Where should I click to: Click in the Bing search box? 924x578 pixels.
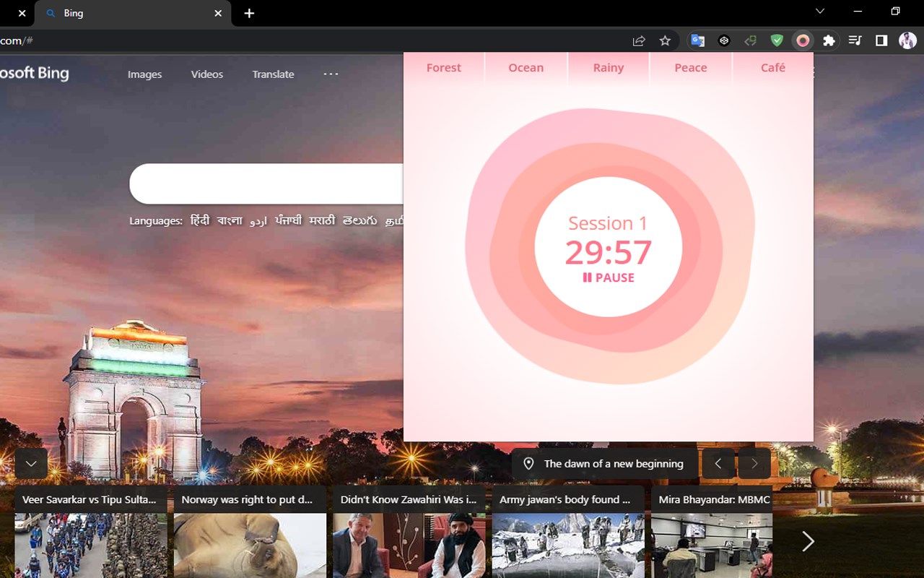[x=266, y=184]
